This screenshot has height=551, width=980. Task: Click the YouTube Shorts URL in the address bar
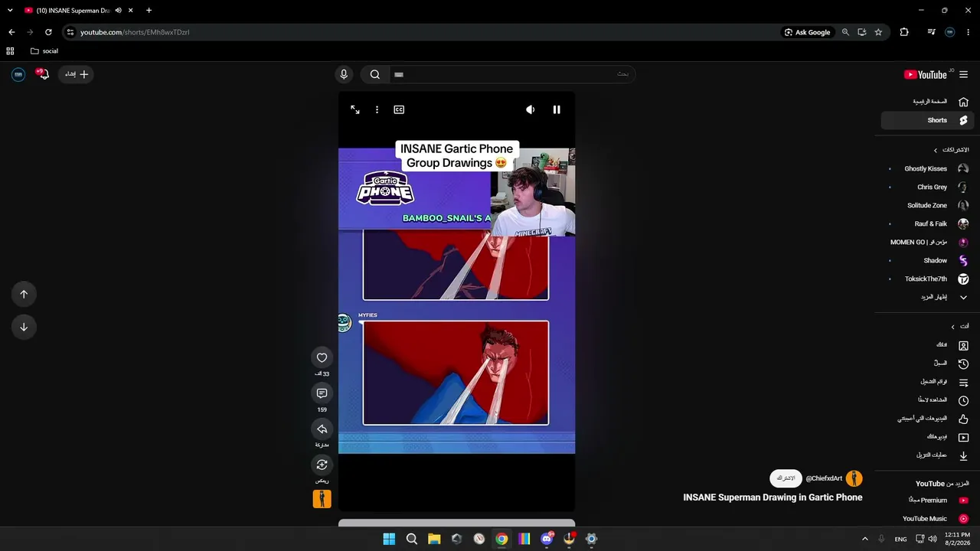tap(135, 32)
